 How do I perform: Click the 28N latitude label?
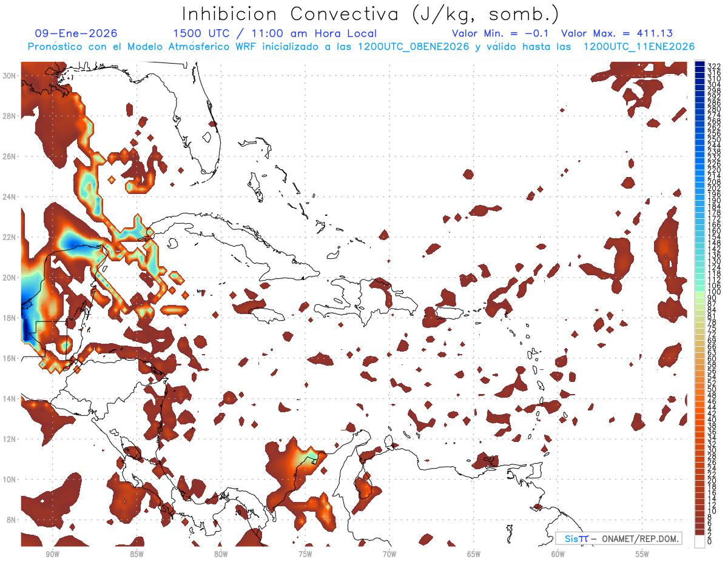coord(10,116)
